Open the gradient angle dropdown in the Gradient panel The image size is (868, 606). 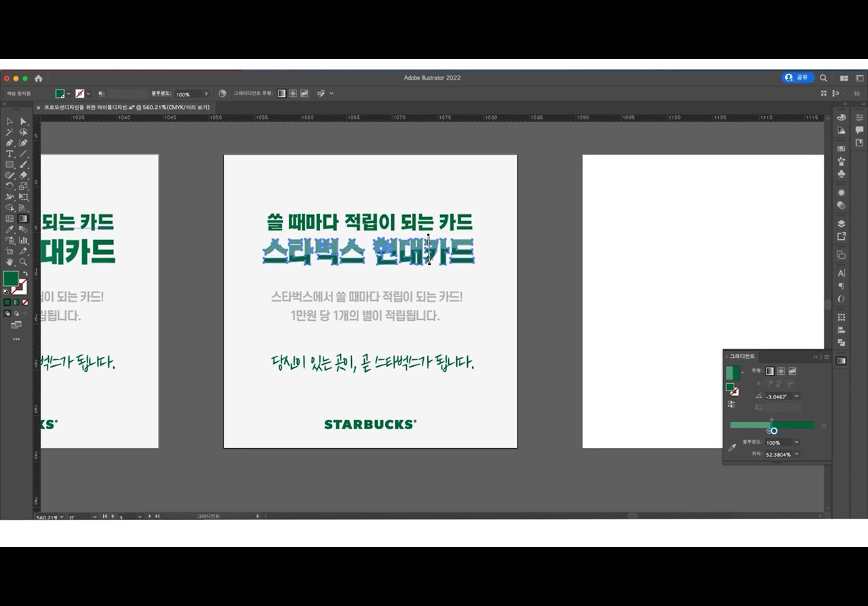(x=796, y=396)
